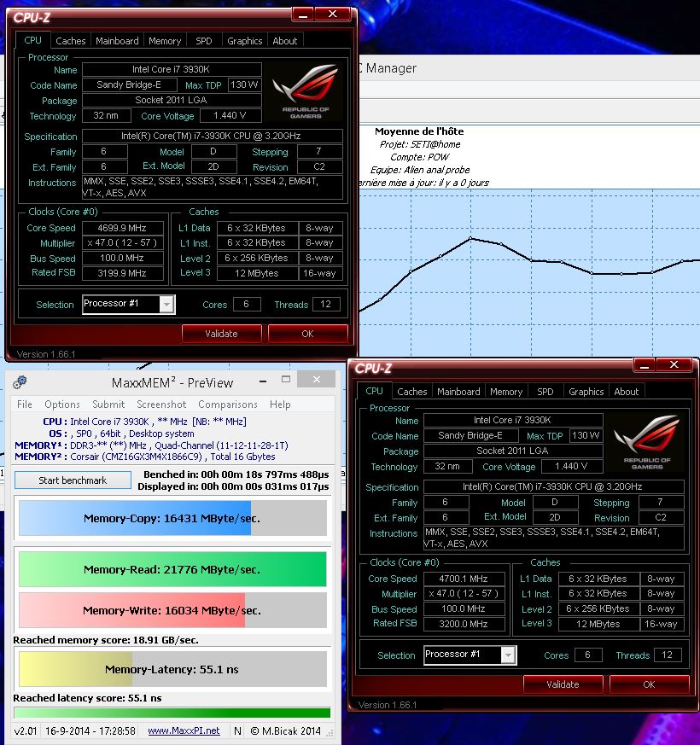Viewport: 700px width, 745px height.
Task: Click Validate button in top CPU-Z window
Action: 221,334
